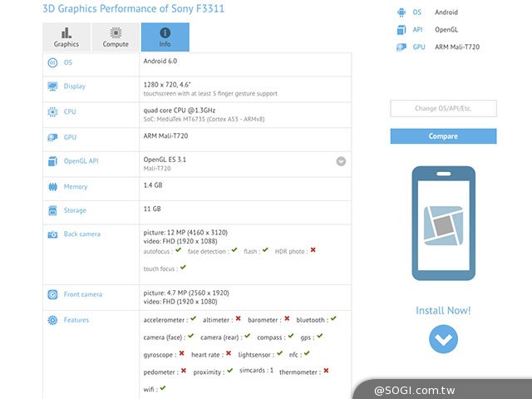Click the 1.4 GB memory value

[x=153, y=185]
